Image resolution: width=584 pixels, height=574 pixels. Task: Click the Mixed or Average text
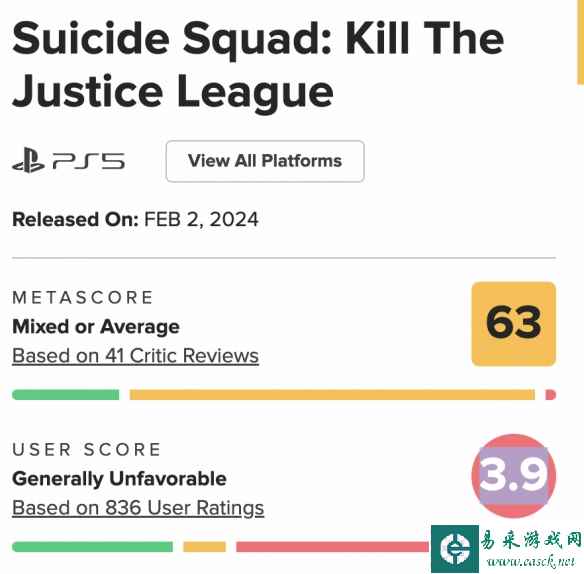[x=96, y=327]
